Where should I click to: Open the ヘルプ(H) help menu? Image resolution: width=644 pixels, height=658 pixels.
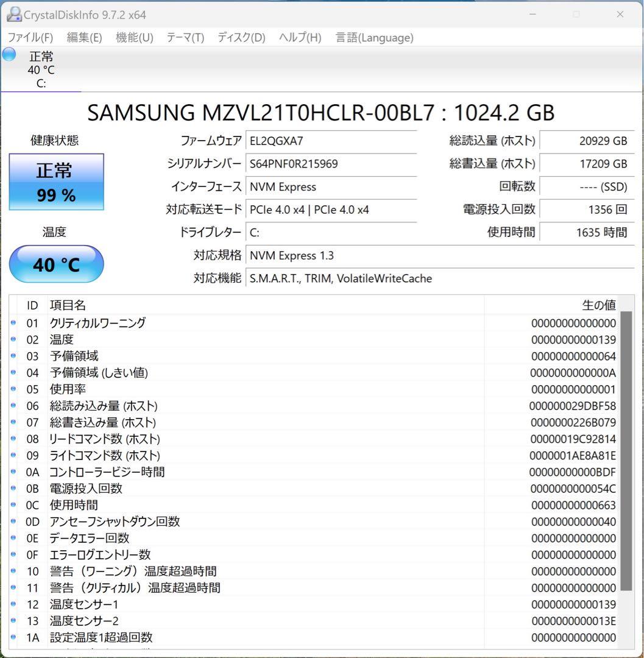298,37
